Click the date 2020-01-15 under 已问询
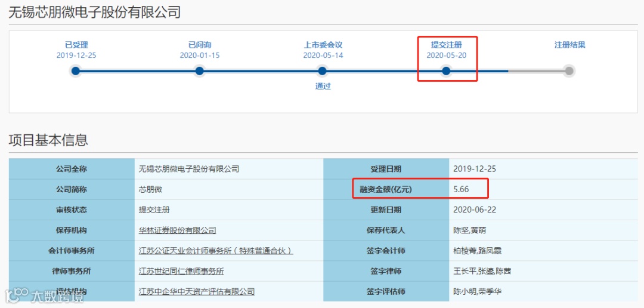644x308 pixels. tap(200, 56)
